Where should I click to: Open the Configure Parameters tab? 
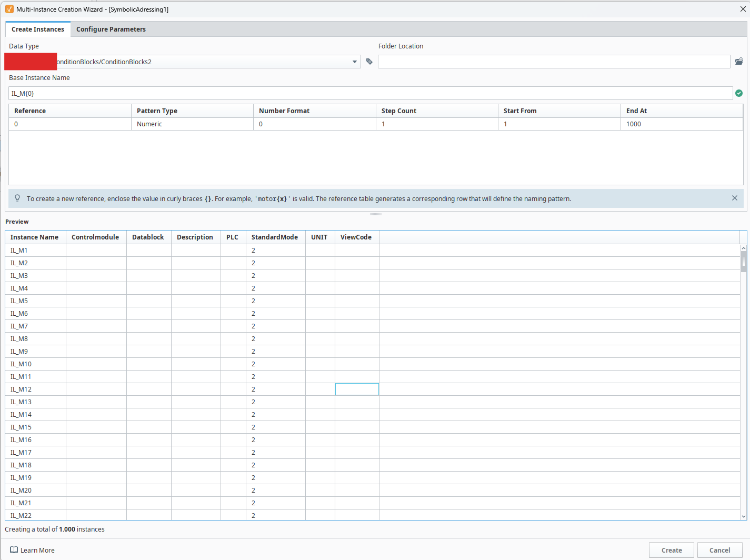point(111,29)
